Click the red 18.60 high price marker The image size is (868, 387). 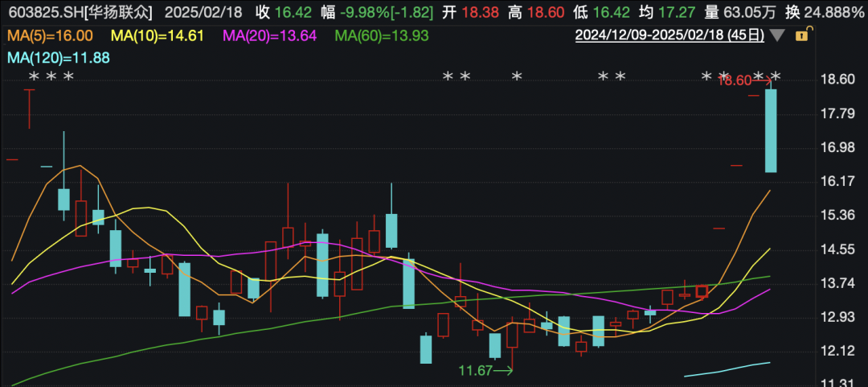click(735, 80)
